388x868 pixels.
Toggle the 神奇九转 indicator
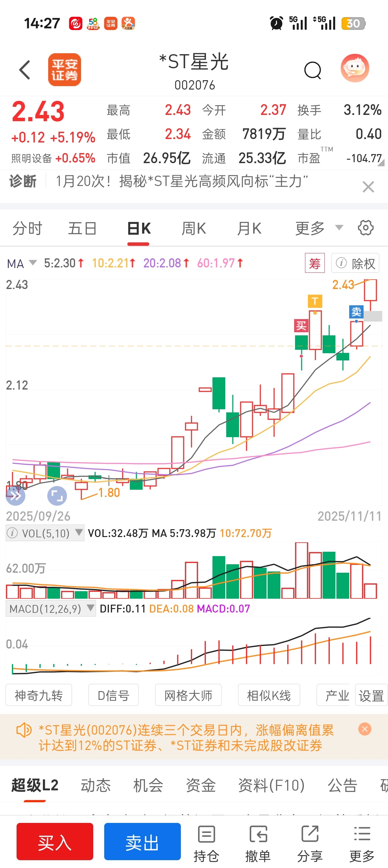(39, 695)
